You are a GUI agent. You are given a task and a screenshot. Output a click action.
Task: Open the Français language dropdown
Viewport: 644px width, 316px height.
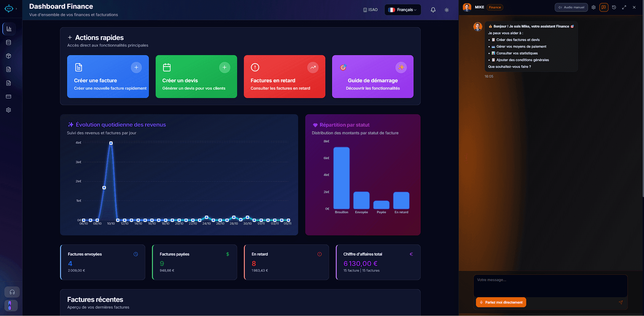click(x=402, y=10)
